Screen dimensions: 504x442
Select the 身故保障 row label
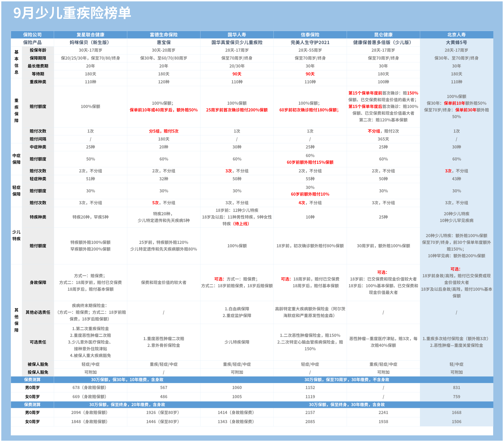click(38, 283)
